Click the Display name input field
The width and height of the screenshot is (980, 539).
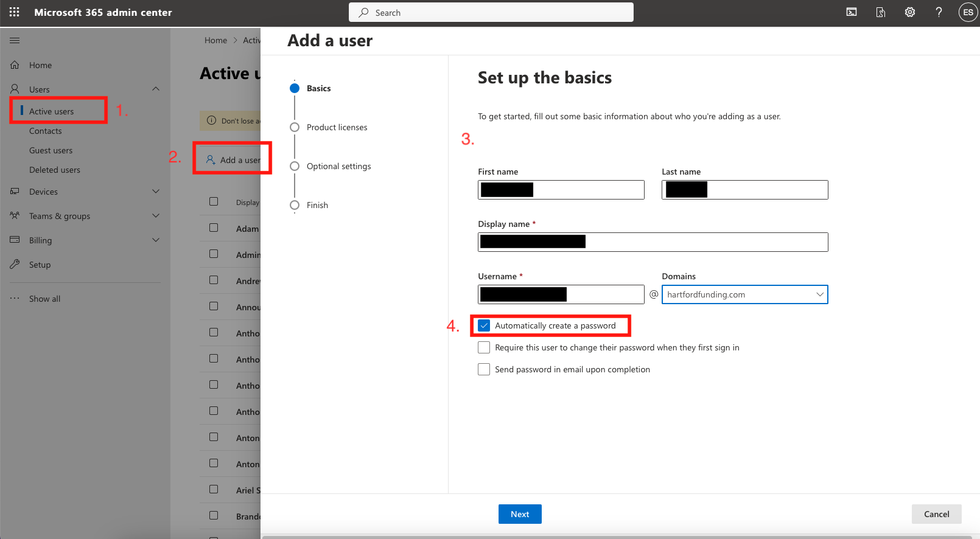click(653, 242)
